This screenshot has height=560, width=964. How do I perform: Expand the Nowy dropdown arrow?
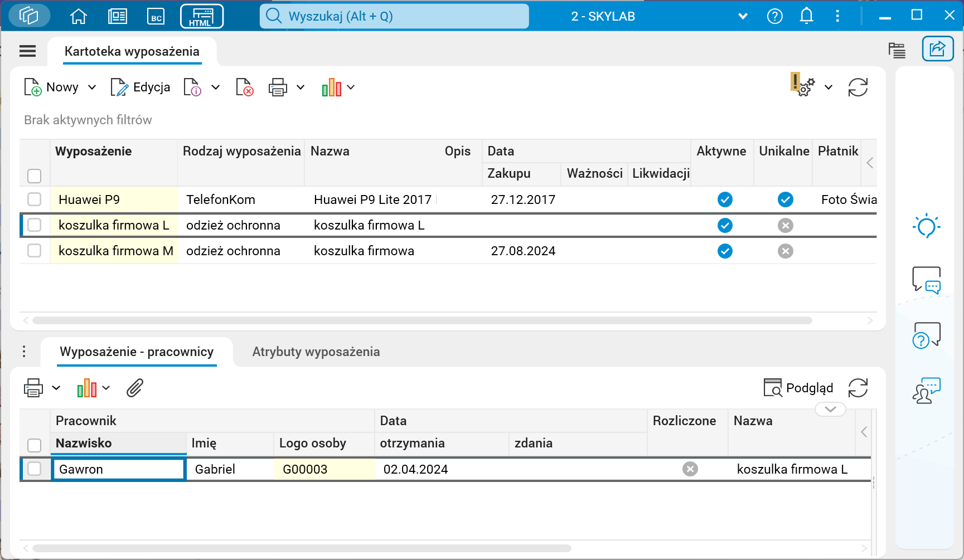92,87
